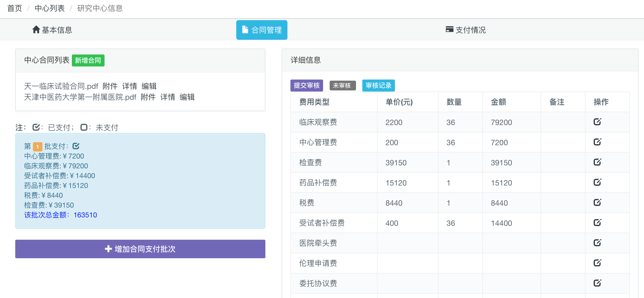The height and width of the screenshot is (298, 644).
Task: View 详情 of 天津中医药大学第一附属医院.pdf
Action: 168,97
